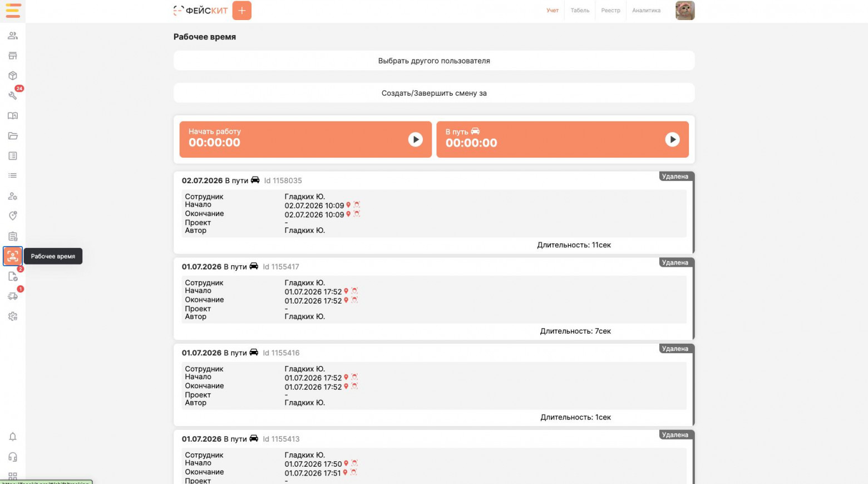The width and height of the screenshot is (868, 484).
Task: Show start face photo icon for Id 1155417
Action: tap(354, 291)
